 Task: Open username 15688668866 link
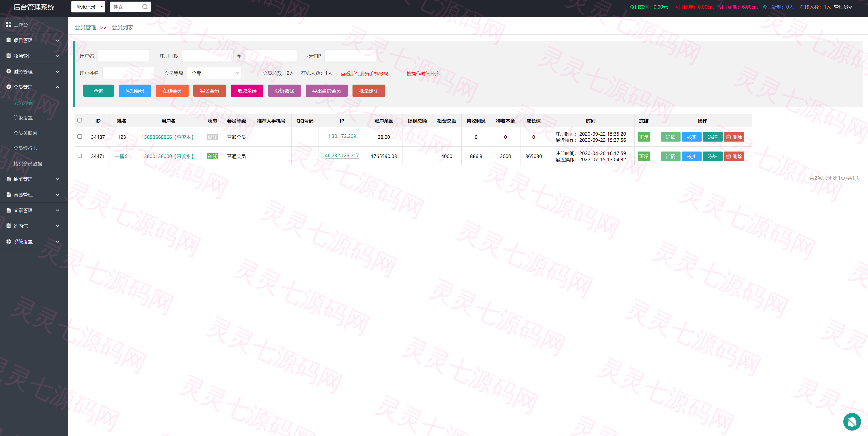point(156,137)
